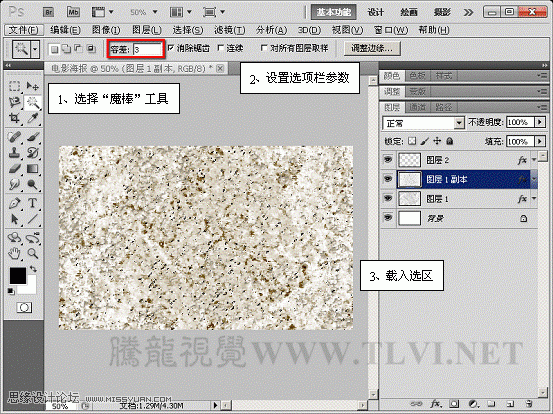
Task: Toggle Quick Mask mode
Action: coord(24,308)
